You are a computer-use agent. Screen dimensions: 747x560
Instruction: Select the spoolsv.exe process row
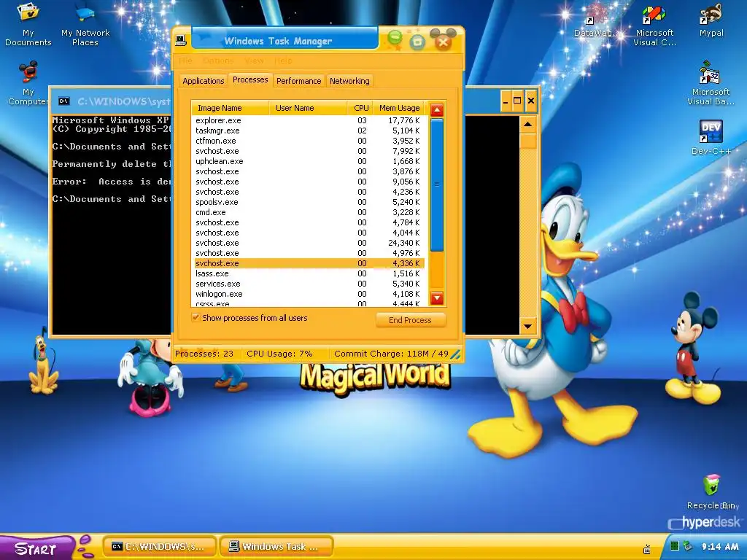pos(309,202)
